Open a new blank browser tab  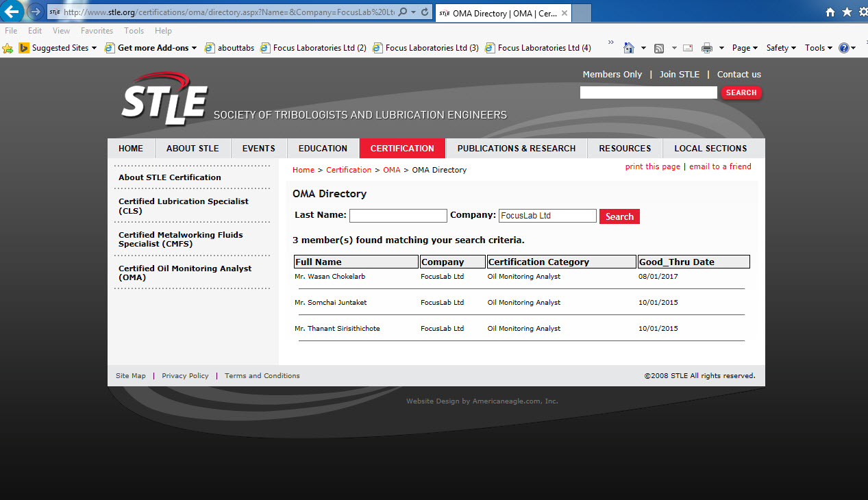click(581, 13)
